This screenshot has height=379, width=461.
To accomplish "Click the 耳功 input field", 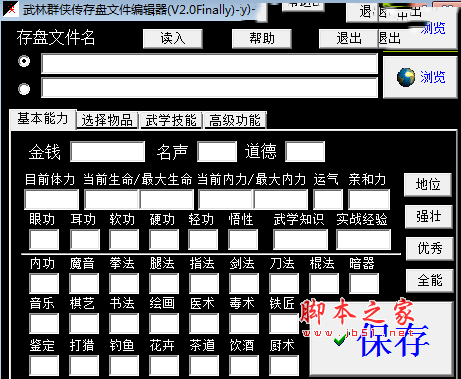I will pyautogui.click(x=85, y=239).
